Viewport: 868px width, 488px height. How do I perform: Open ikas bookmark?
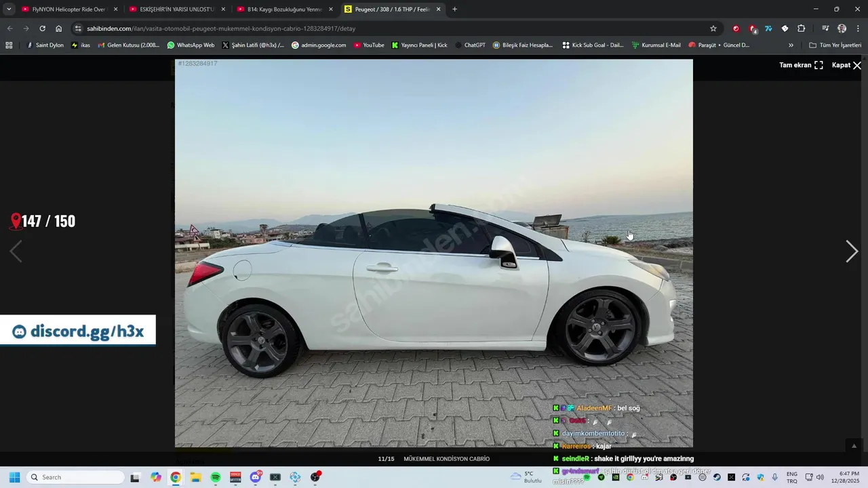81,45
